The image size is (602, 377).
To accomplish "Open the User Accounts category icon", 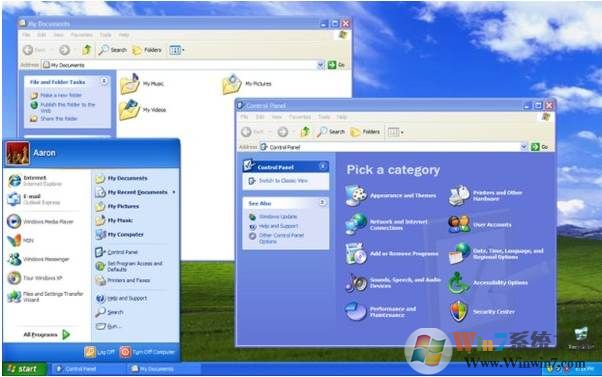I will [459, 224].
